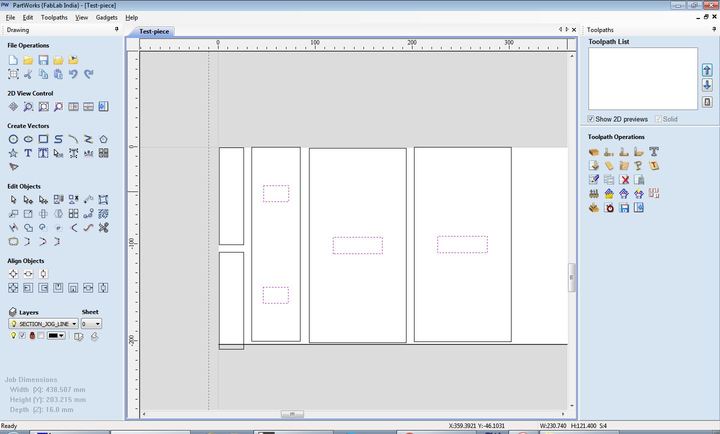This screenshot has width=720, height=434.
Task: Select the Draw Rectangle tool
Action: point(43,139)
